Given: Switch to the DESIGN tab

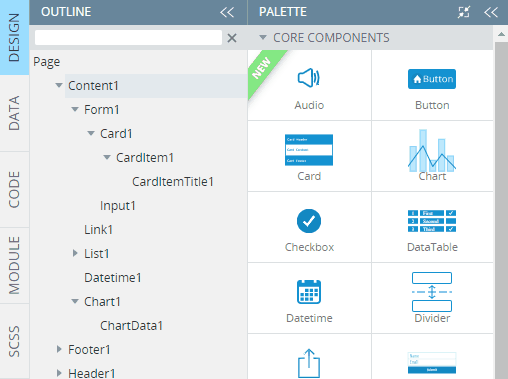Looking at the screenshot, I should click(14, 37).
